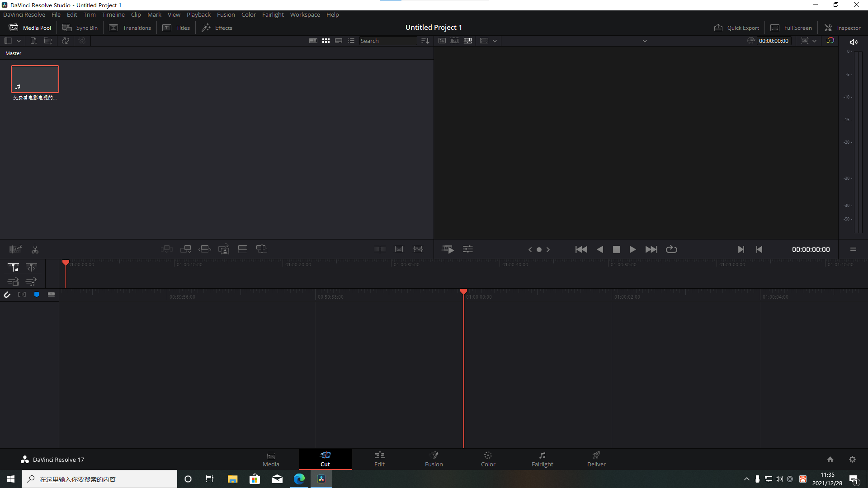Click the Fast Review icon

(448, 249)
